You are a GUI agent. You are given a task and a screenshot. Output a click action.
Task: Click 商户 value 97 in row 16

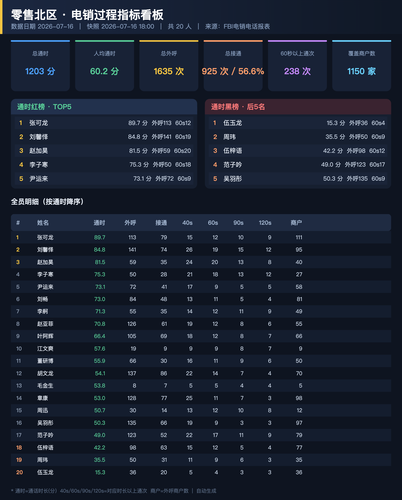(299, 423)
